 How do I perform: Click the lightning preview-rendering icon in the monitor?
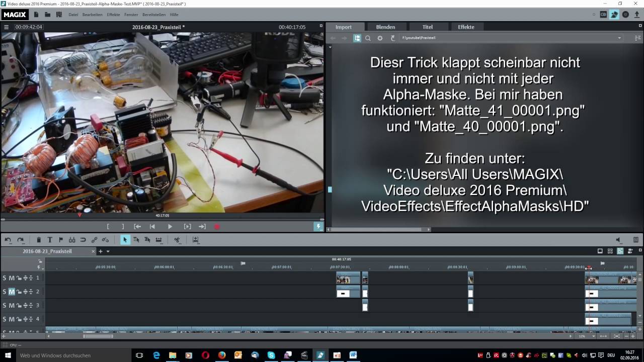(x=318, y=227)
